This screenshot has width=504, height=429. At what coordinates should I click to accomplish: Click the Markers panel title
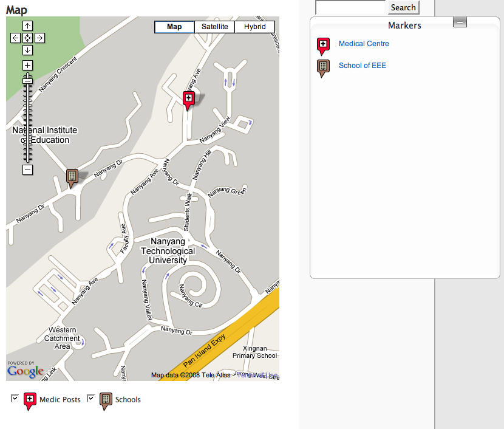pos(404,26)
